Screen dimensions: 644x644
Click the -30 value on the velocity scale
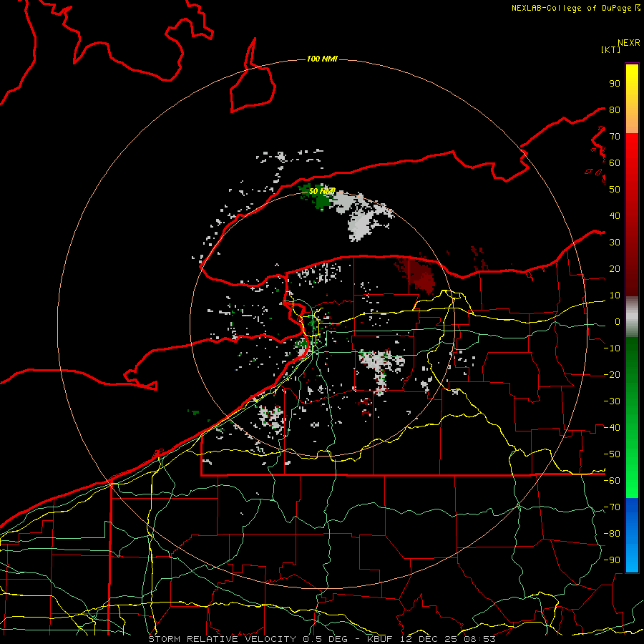(x=612, y=401)
